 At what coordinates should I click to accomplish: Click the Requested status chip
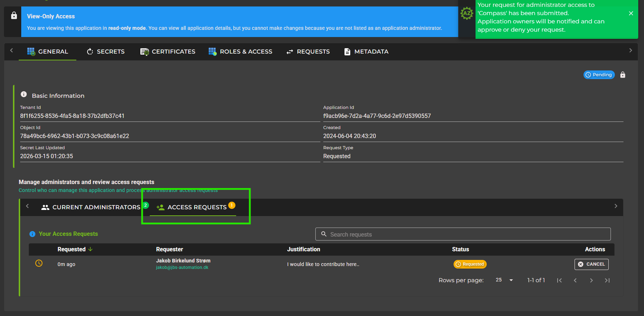(x=470, y=264)
